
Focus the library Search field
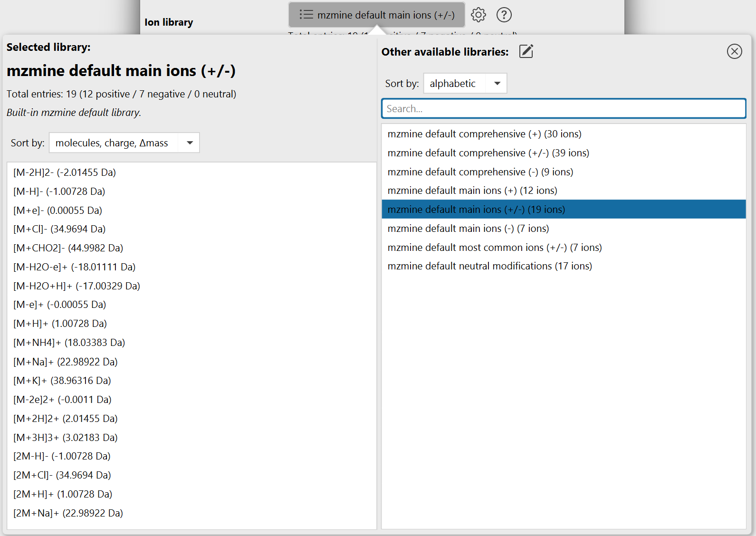click(564, 108)
